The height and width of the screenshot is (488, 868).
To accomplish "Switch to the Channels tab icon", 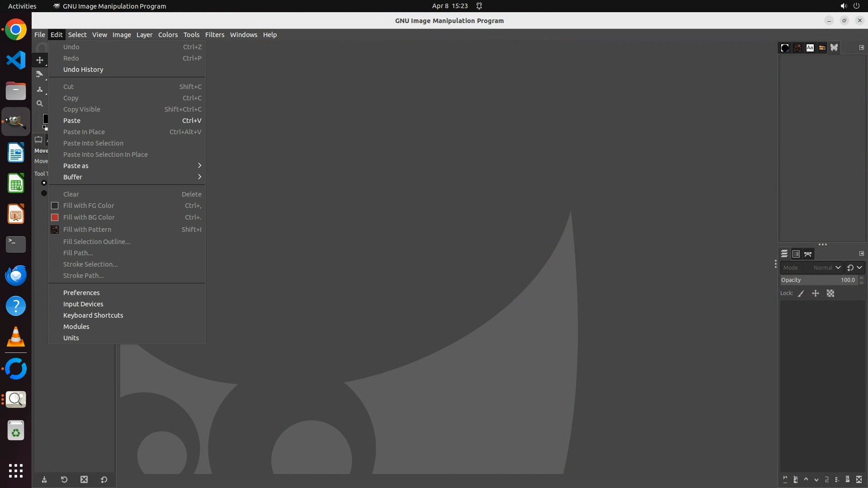I will (796, 254).
